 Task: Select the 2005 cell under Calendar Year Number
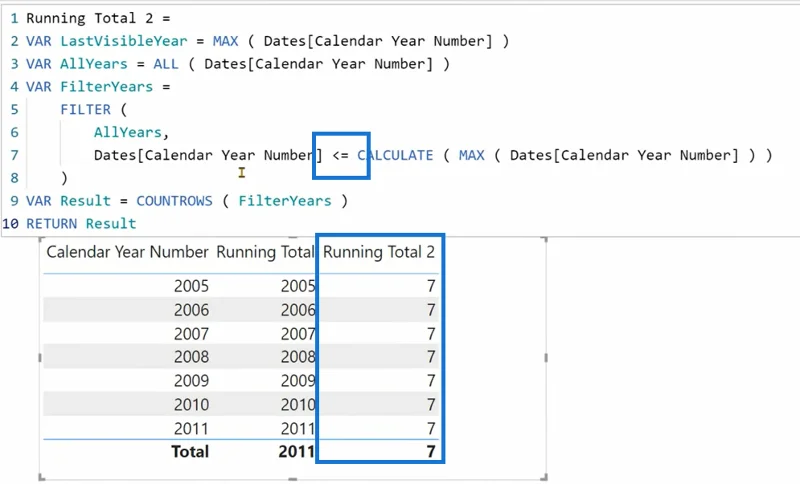(x=191, y=286)
